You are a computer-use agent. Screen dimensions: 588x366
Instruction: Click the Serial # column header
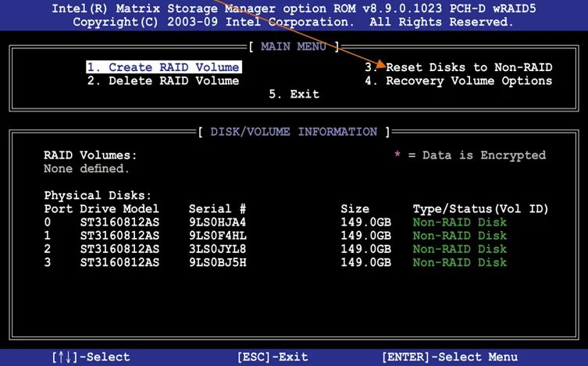tap(218, 208)
